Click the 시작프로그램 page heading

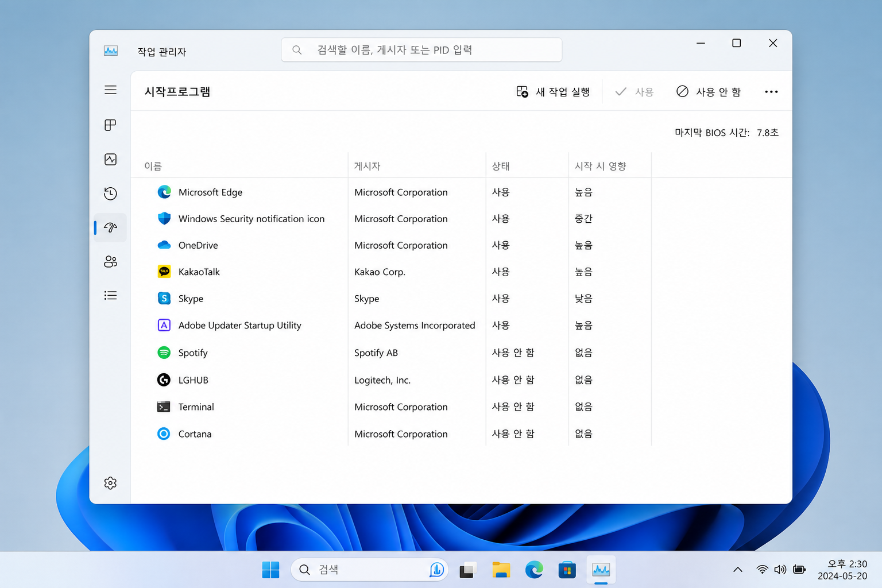pyautogui.click(x=177, y=92)
